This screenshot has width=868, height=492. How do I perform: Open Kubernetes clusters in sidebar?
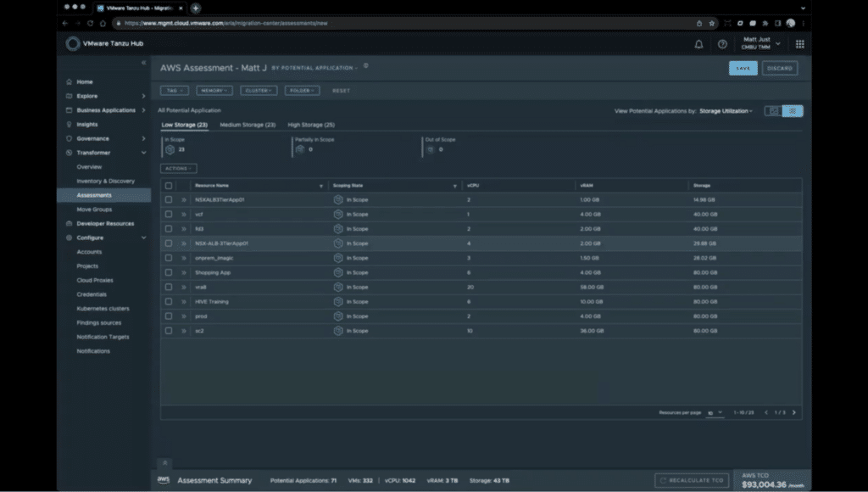[103, 309]
